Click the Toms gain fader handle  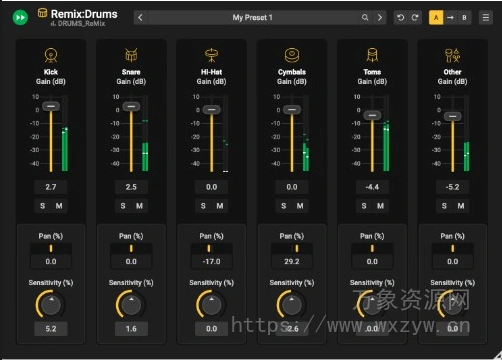(372, 116)
